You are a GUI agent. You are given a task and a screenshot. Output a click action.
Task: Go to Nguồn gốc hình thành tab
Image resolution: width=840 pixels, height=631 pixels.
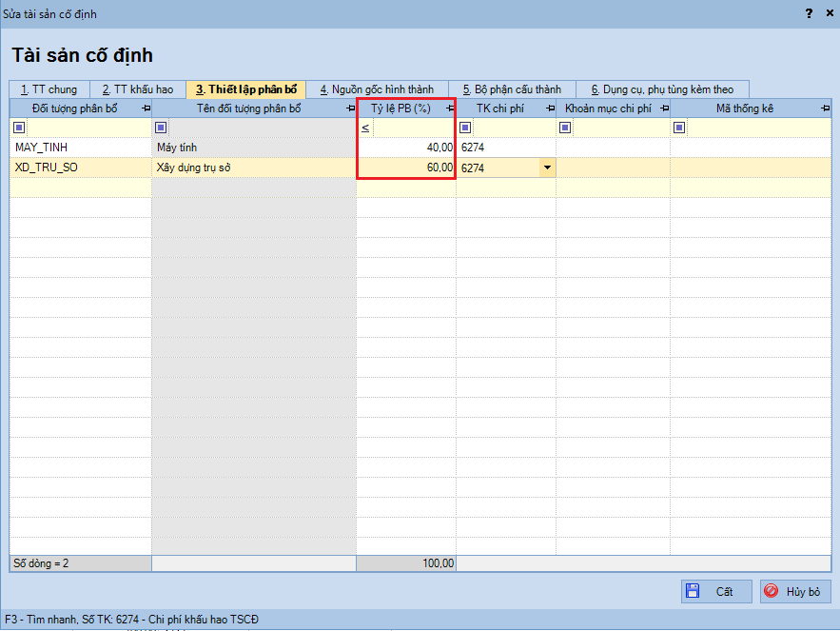point(377,89)
